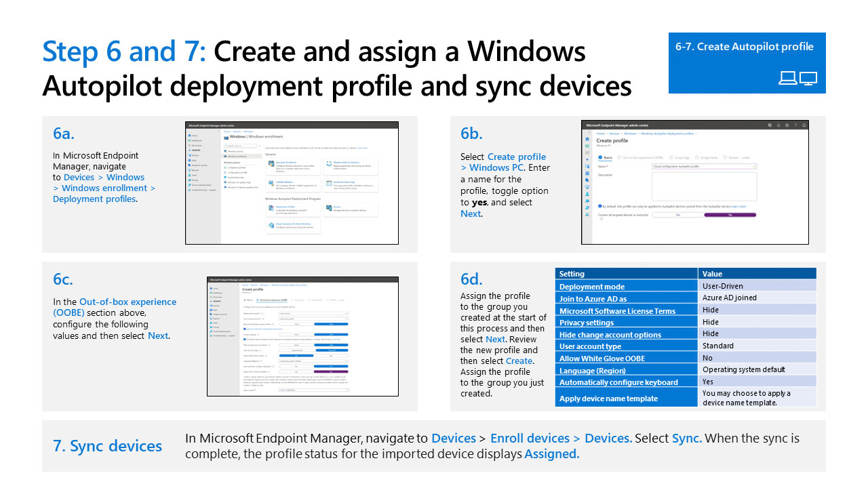Set Convert all targeted devices to Yes
The image size is (868, 488).
pos(730,215)
